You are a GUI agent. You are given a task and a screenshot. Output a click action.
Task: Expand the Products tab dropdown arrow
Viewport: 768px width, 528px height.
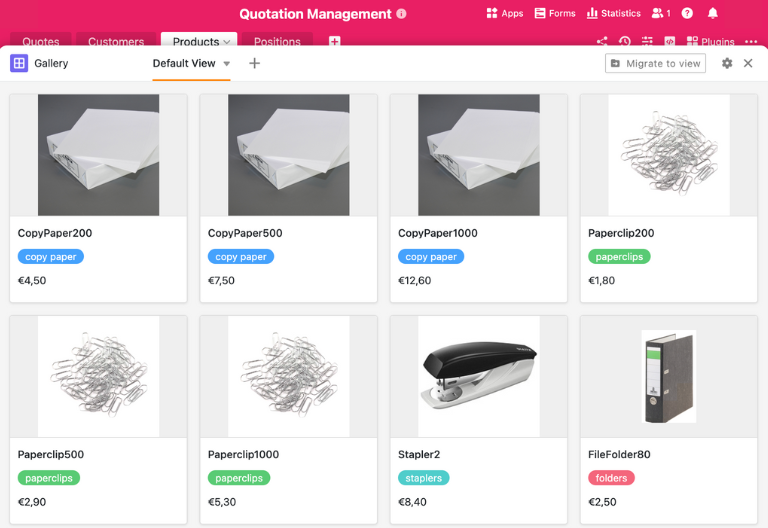(227, 42)
